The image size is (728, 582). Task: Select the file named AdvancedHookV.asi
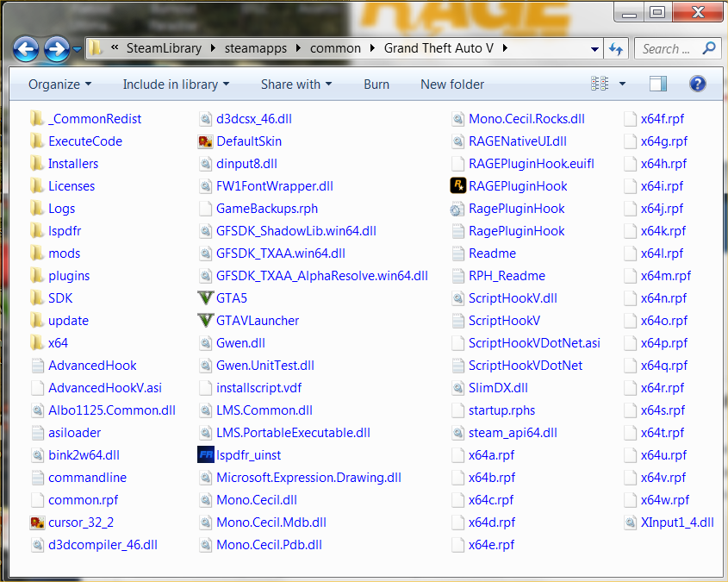(x=105, y=388)
